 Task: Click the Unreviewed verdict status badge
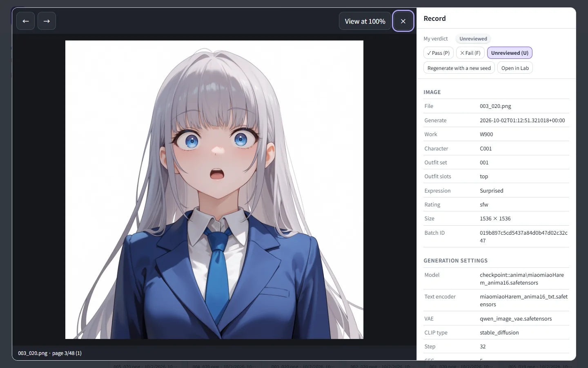click(x=473, y=39)
